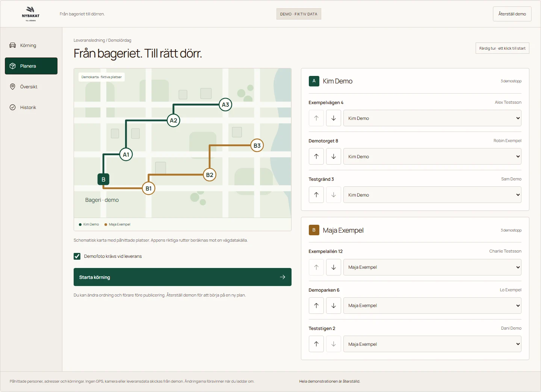Screen dimensions: 541x392
Task: Open driver dropdown for Testgränd 3
Action: 432,195
